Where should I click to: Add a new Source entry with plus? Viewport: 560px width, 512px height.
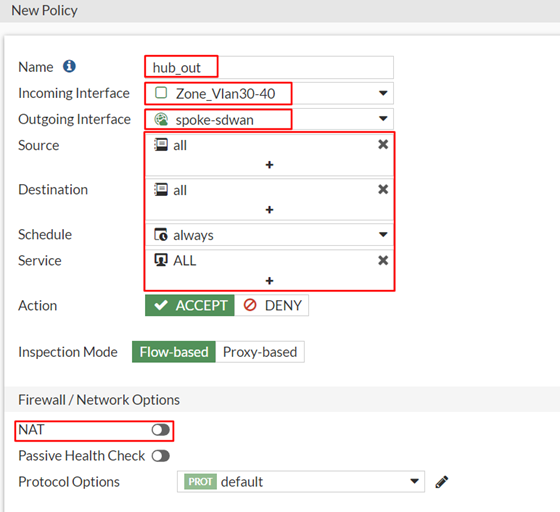point(269,165)
